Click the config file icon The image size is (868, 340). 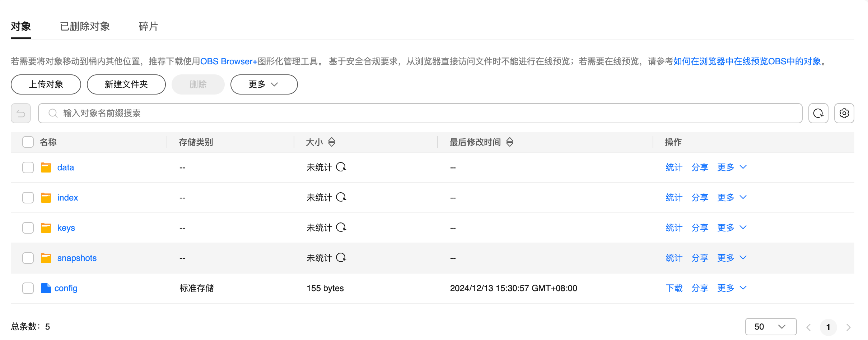pyautogui.click(x=46, y=288)
